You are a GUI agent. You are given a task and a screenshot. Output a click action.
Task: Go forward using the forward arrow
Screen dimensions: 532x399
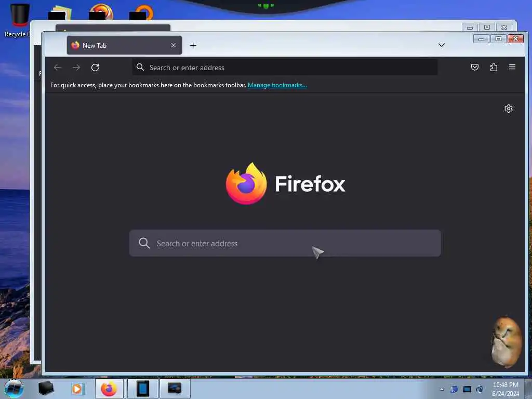(x=76, y=68)
